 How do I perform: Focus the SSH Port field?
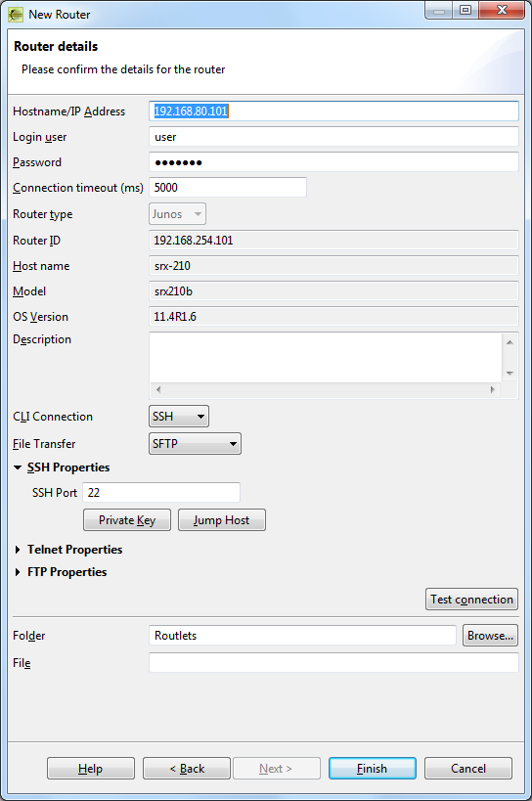161,493
